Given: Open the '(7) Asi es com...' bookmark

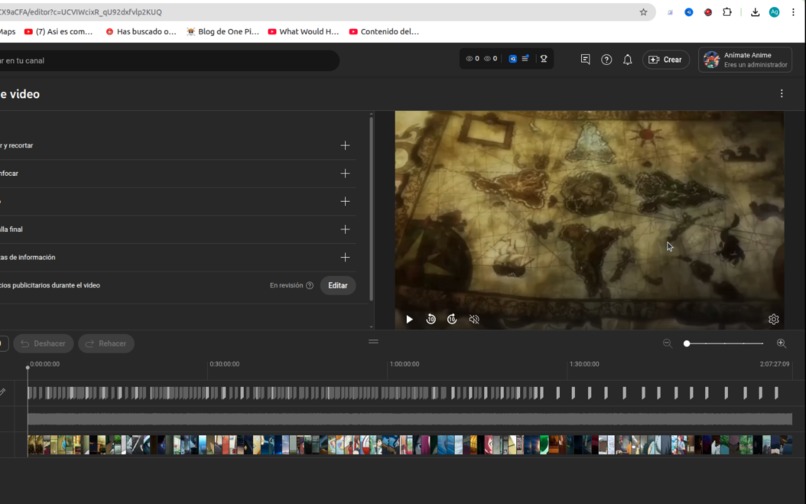Looking at the screenshot, I should click(59, 31).
